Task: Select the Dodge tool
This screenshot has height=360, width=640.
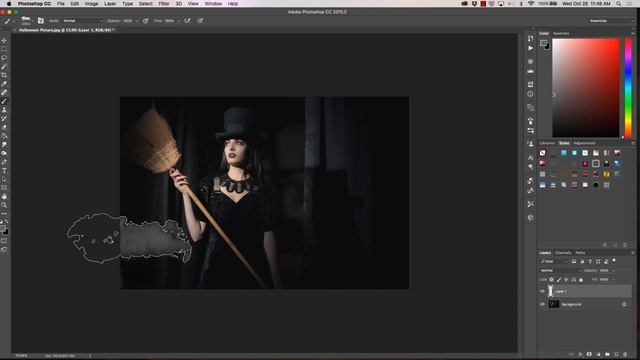Action: click(4, 153)
